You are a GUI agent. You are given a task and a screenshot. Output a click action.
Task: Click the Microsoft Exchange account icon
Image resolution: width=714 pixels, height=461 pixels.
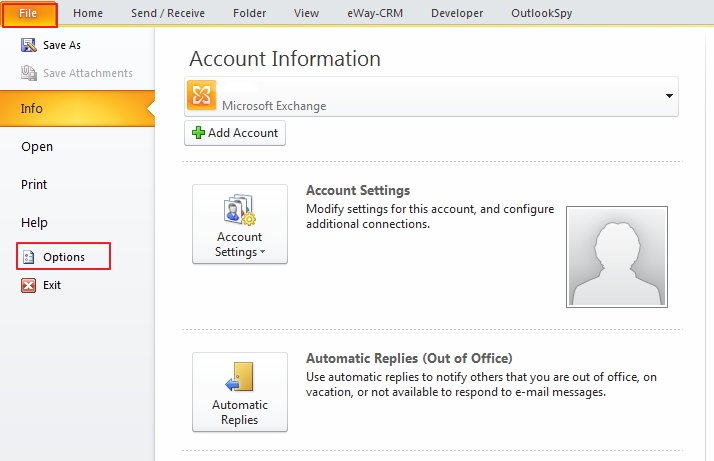[201, 95]
